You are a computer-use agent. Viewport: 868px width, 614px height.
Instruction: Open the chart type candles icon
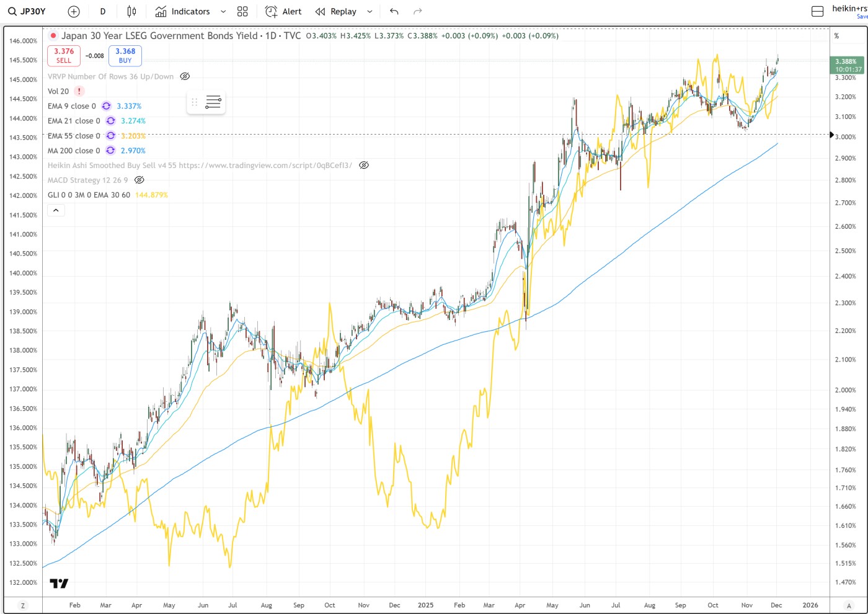tap(131, 11)
